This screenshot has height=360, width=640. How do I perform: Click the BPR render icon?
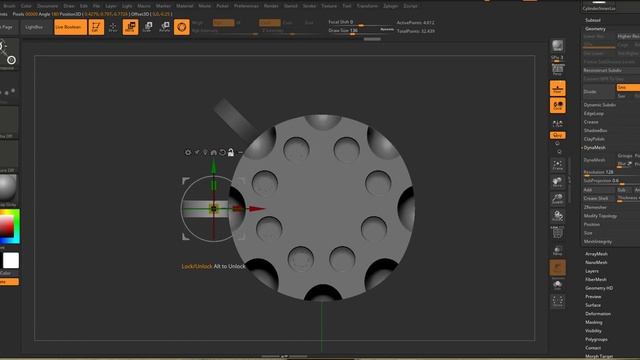558,46
